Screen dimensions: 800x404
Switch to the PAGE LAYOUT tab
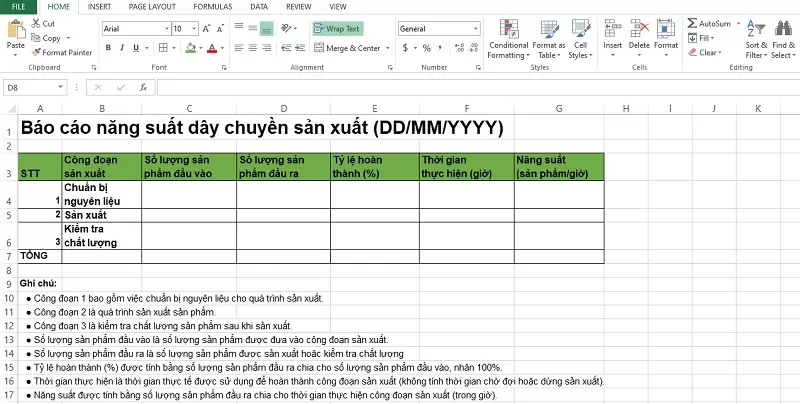pos(152,7)
